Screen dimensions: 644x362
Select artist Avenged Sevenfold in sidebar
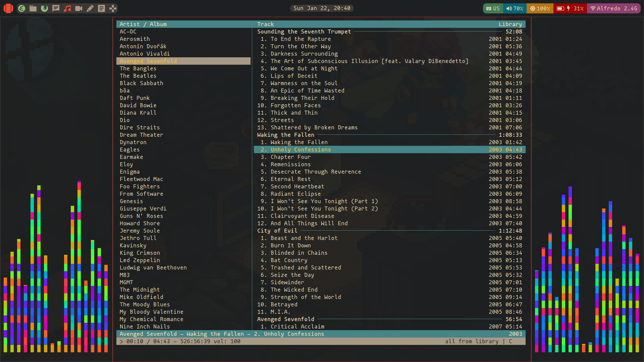click(148, 61)
